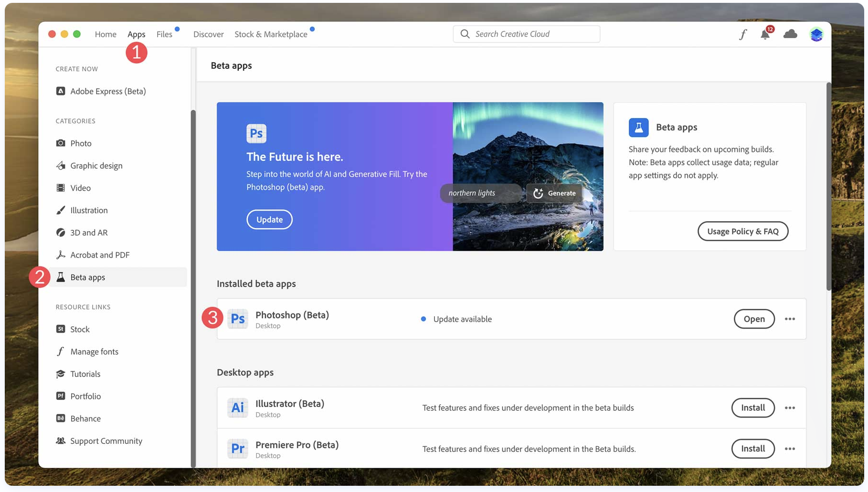Click the Graphic design label

pos(96,166)
